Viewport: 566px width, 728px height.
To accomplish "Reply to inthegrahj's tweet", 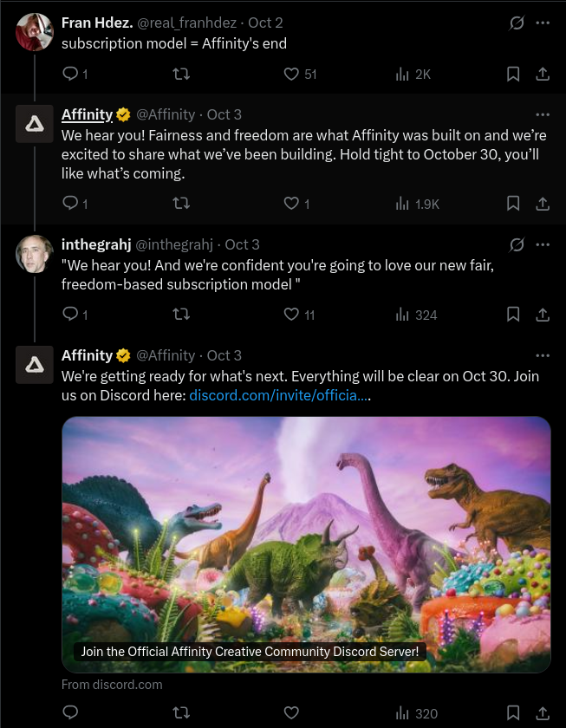I will coord(71,315).
